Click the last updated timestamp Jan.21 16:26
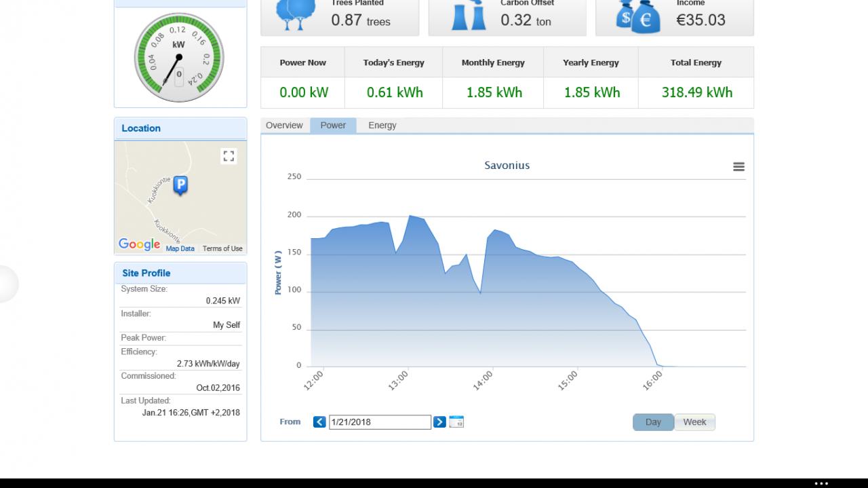This screenshot has width=868, height=488. [191, 413]
